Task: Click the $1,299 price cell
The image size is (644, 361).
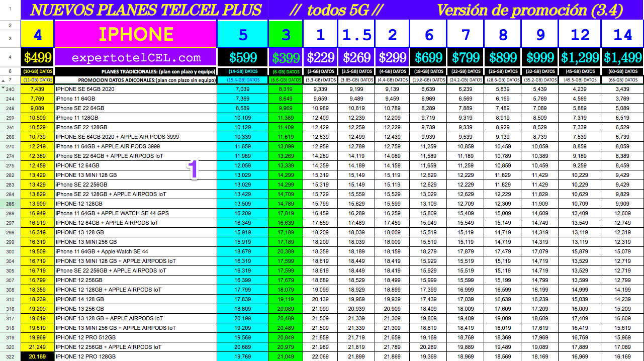Action: (x=580, y=57)
